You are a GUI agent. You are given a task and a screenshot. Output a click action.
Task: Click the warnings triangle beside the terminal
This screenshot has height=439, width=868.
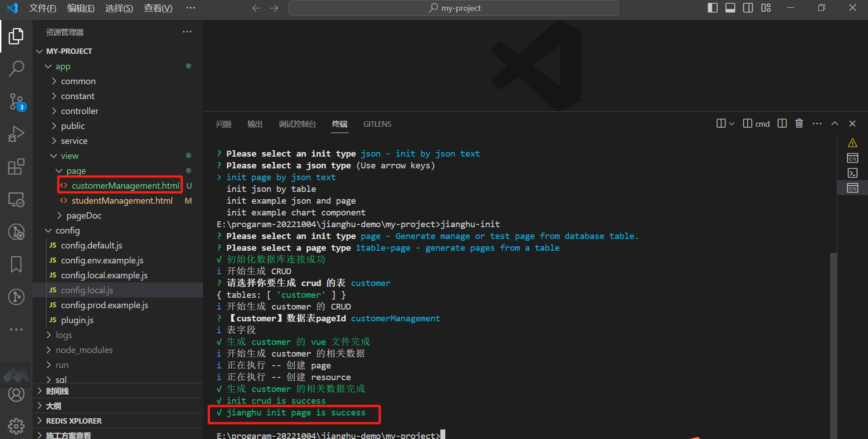pyautogui.click(x=853, y=143)
